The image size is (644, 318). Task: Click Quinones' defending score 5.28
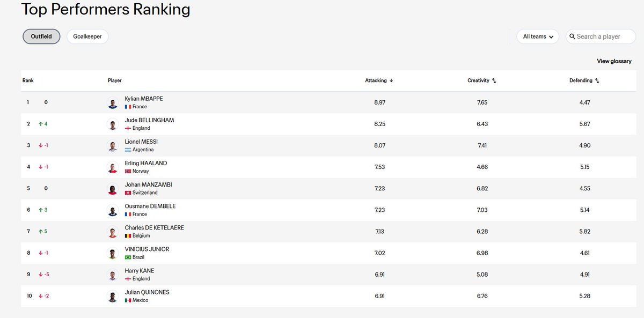tap(584, 295)
